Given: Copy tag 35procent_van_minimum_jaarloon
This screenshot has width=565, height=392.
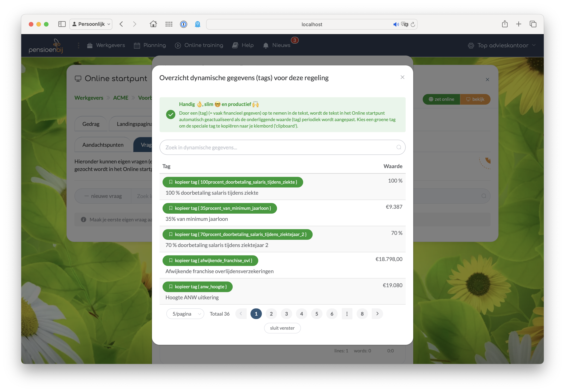Looking at the screenshot, I should pos(220,208).
